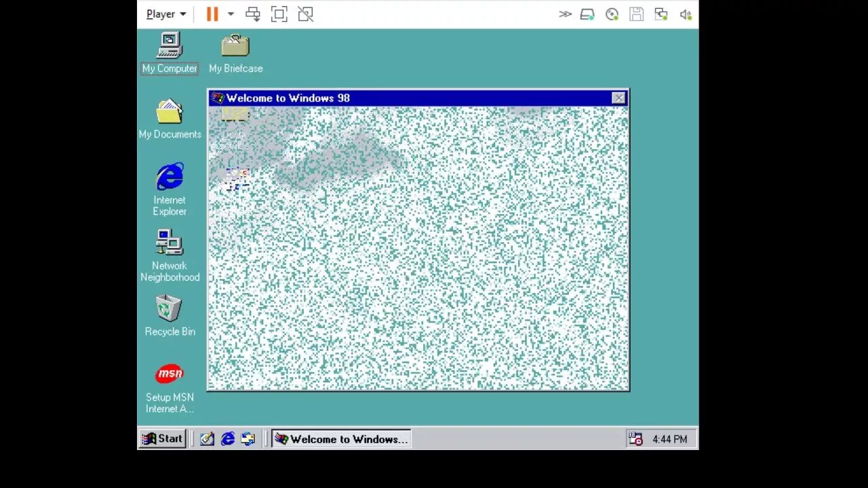This screenshot has height=488, width=868.
Task: Click the Welcome to Windows taskbar button
Action: 341,439
